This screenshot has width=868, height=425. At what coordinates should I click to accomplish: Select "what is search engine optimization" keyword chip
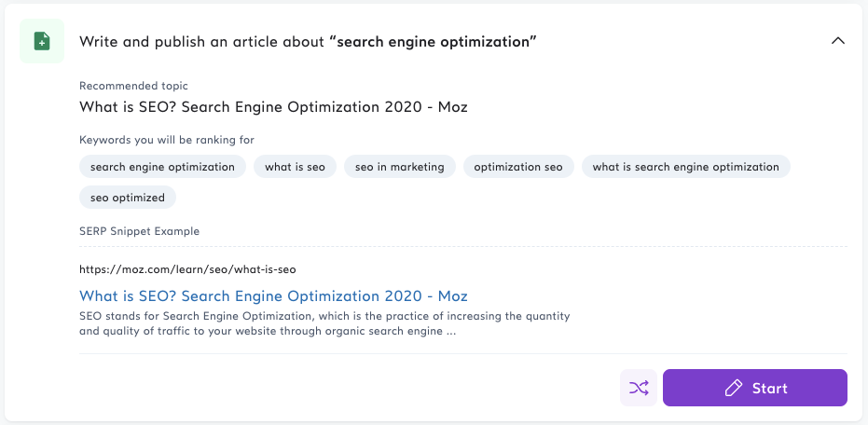coord(686,167)
